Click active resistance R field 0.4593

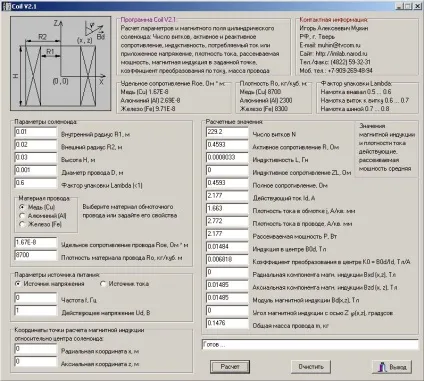(227, 145)
